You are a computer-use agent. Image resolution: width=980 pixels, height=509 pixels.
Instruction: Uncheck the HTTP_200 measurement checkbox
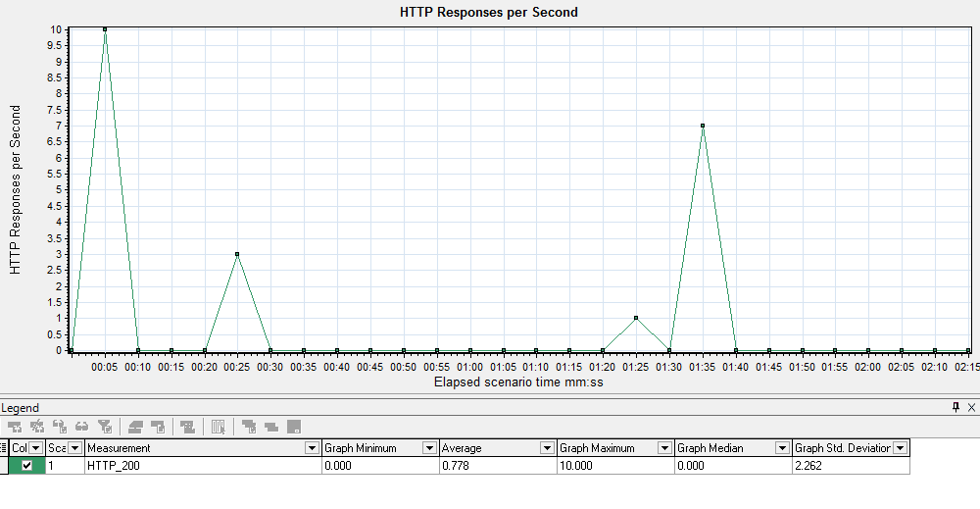pos(26,466)
